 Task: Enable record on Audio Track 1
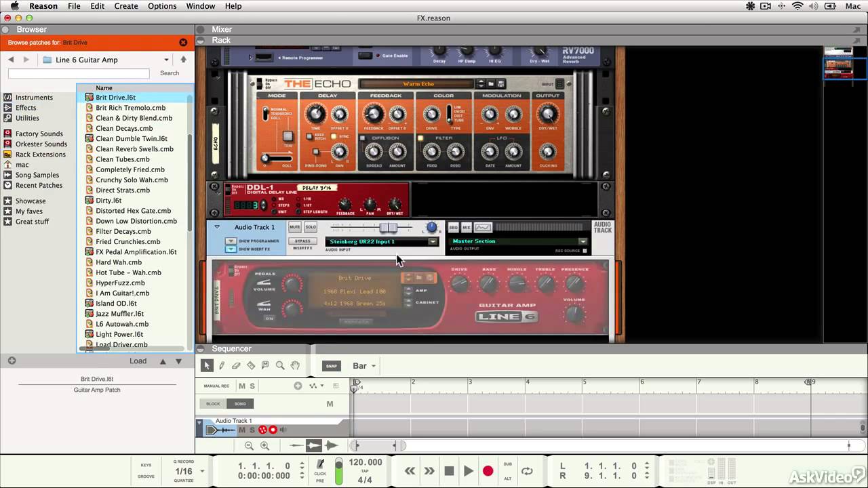(x=273, y=430)
